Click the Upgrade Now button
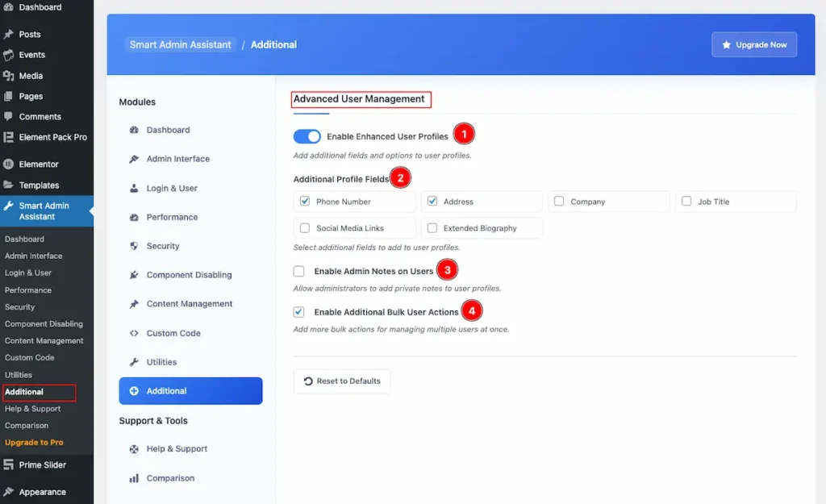The height and width of the screenshot is (504, 826). tap(754, 45)
